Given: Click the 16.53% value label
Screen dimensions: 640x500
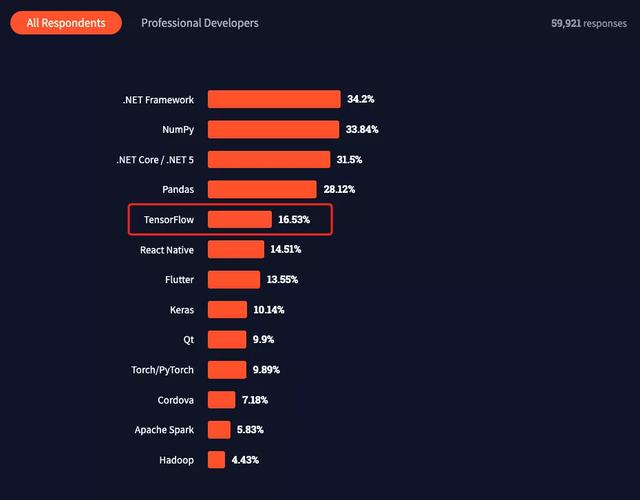Looking at the screenshot, I should (294, 220).
